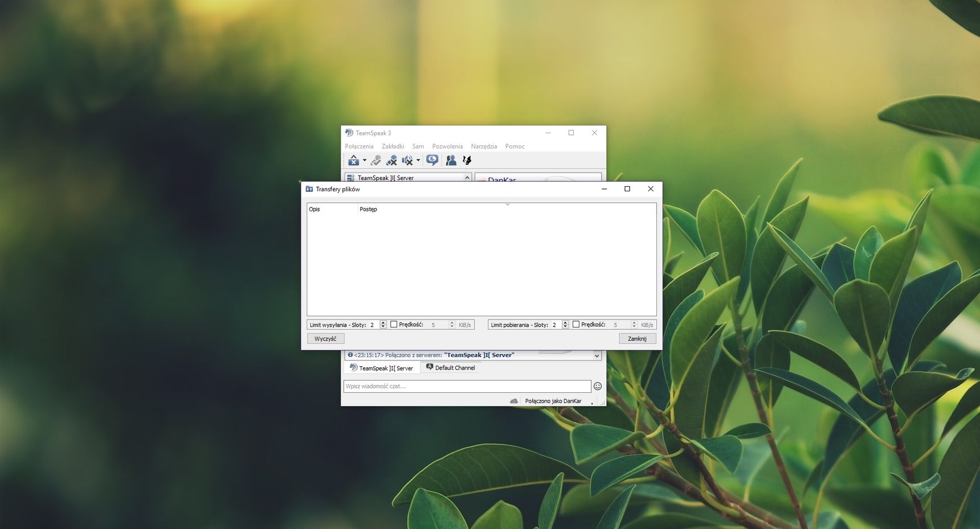Open the away status dropdown arrow
This screenshot has height=529, width=980.
click(x=365, y=161)
